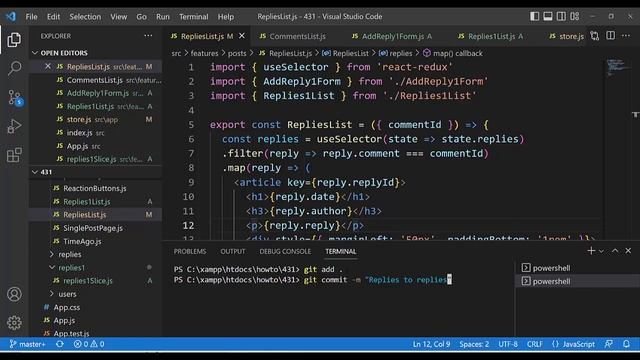Toggle the primary side bar layout icon

click(534, 16)
